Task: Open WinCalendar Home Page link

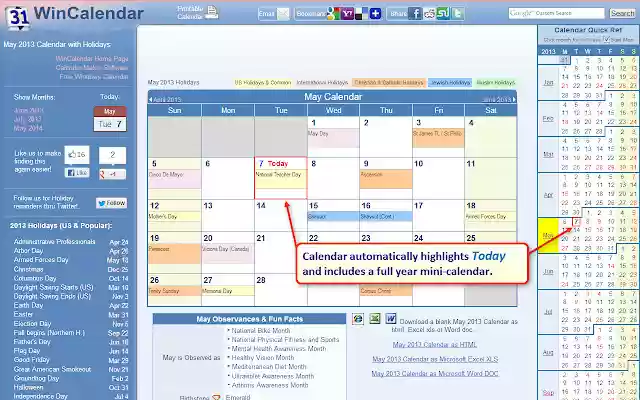Action: [92, 59]
